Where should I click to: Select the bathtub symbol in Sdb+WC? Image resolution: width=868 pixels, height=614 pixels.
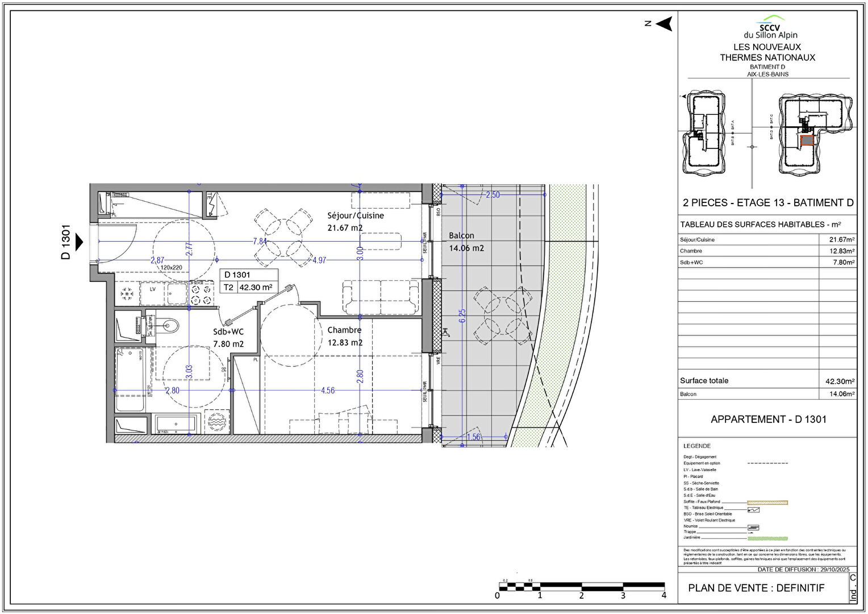(x=130, y=379)
